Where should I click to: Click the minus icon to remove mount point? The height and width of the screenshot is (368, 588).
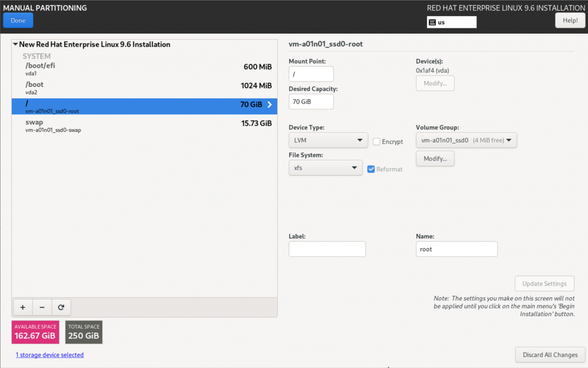[42, 308]
